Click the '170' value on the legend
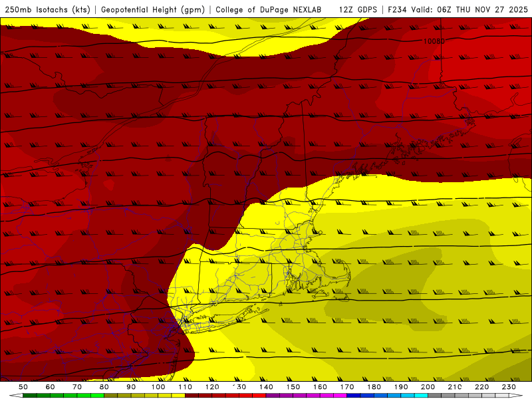Viewport: 532px width, 399px height. point(347,387)
